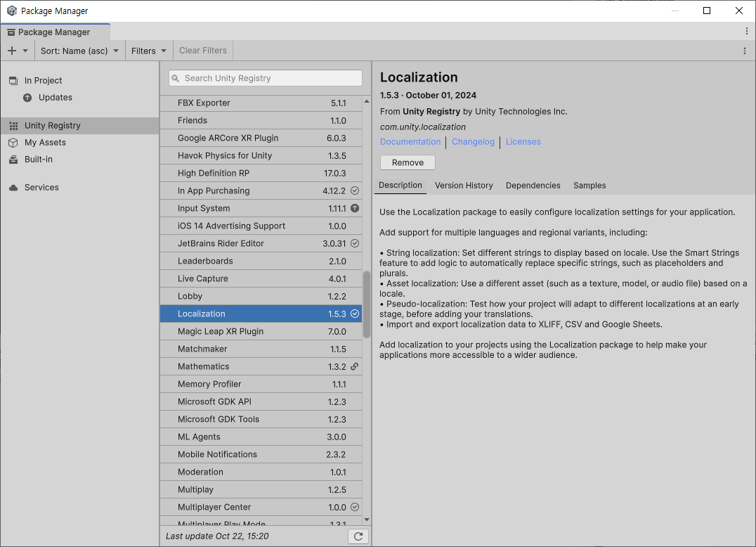Image resolution: width=756 pixels, height=547 pixels.
Task: Select the Multiplay package
Action: point(261,490)
